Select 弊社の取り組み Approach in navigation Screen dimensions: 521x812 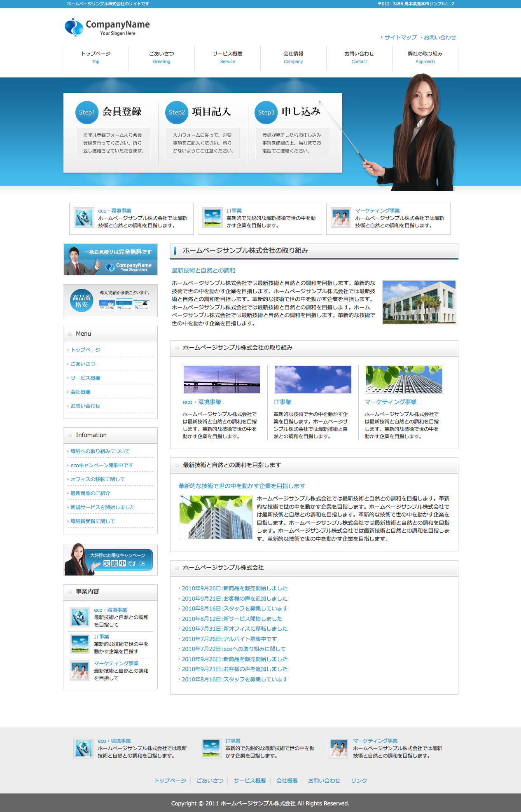(x=425, y=57)
